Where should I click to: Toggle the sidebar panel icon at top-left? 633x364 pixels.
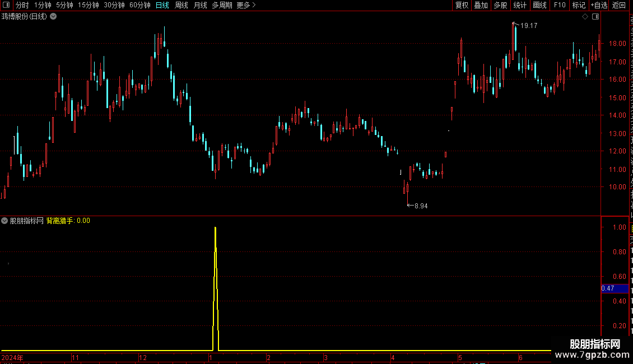[6, 5]
